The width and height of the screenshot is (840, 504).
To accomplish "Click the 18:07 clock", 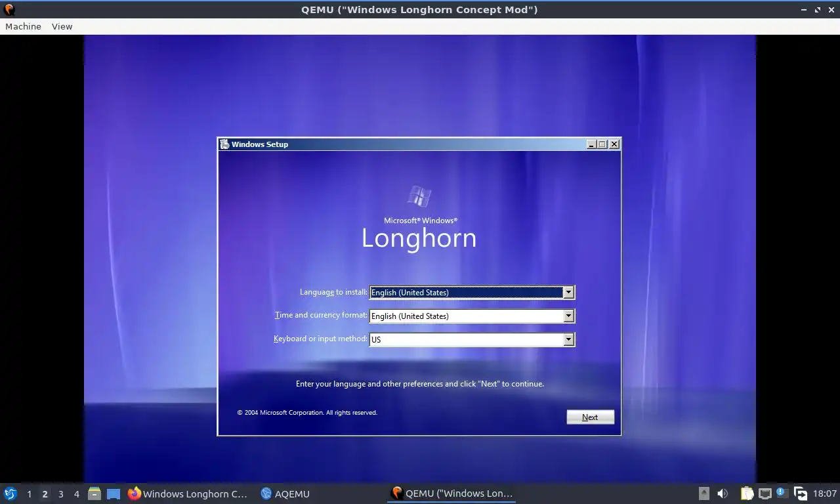I will tap(824, 493).
